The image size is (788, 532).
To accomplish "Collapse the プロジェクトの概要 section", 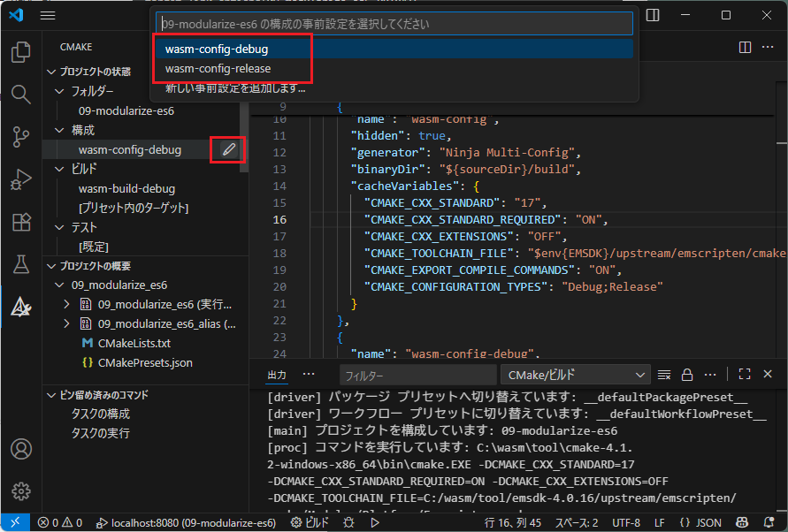I will pyautogui.click(x=51, y=266).
